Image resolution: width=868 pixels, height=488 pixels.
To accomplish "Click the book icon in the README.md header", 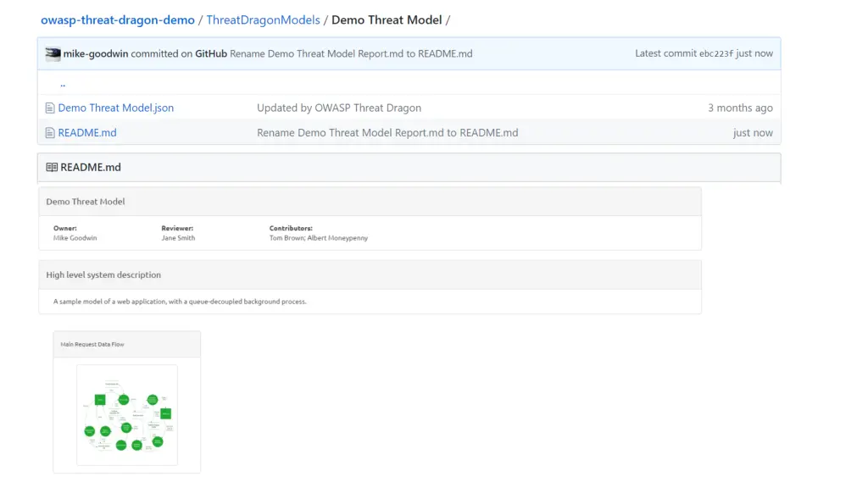I will [x=52, y=167].
